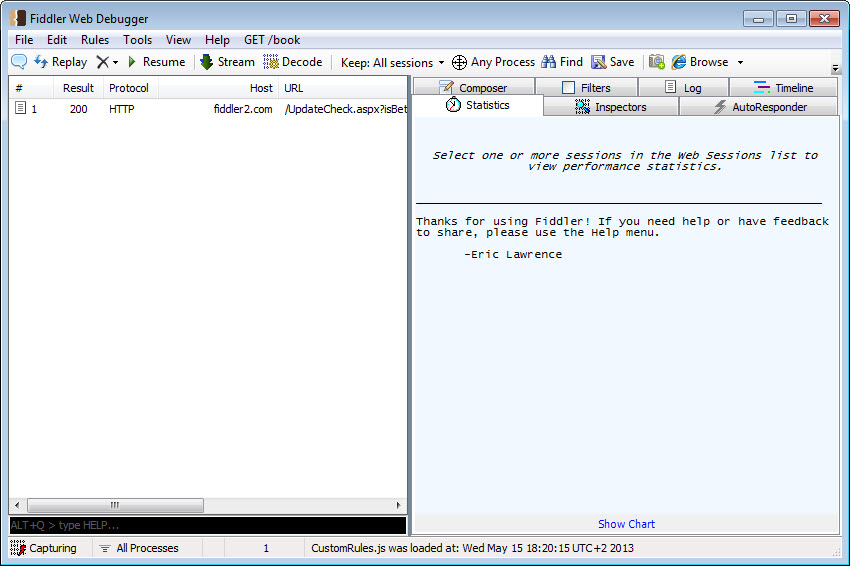Open the Help menu
Screen dimensions: 850x566
pos(217,40)
